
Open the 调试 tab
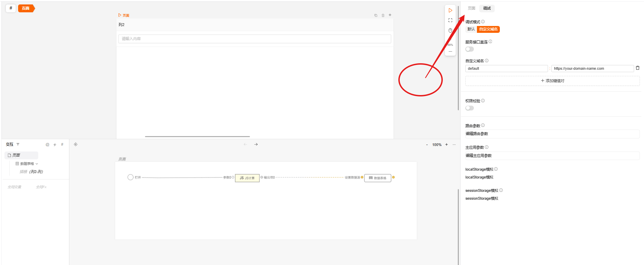[x=487, y=8]
